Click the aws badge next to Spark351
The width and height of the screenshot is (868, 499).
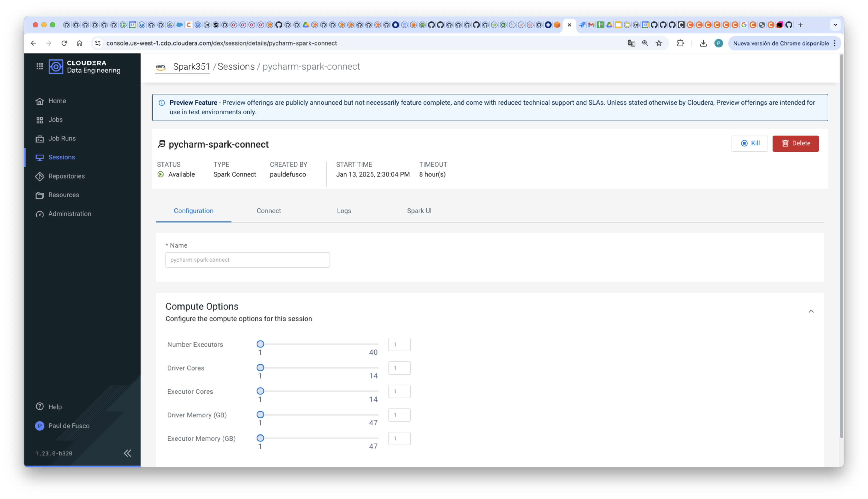161,67
